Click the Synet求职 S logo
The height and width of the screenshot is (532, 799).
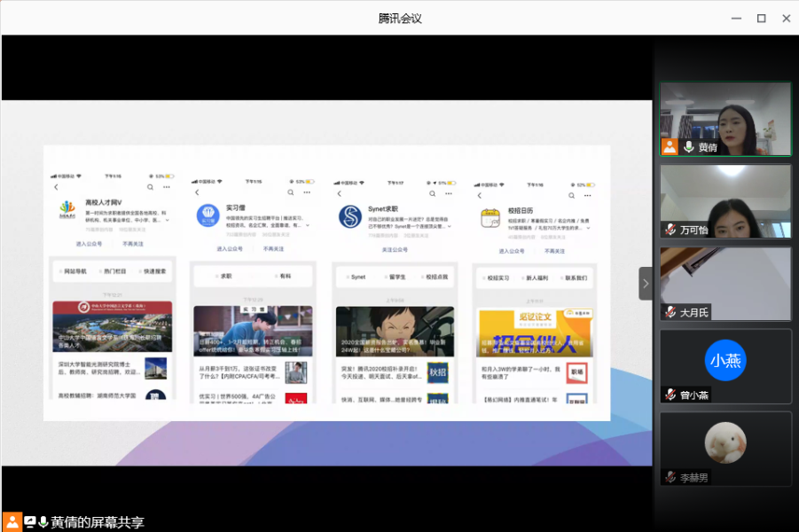(350, 216)
